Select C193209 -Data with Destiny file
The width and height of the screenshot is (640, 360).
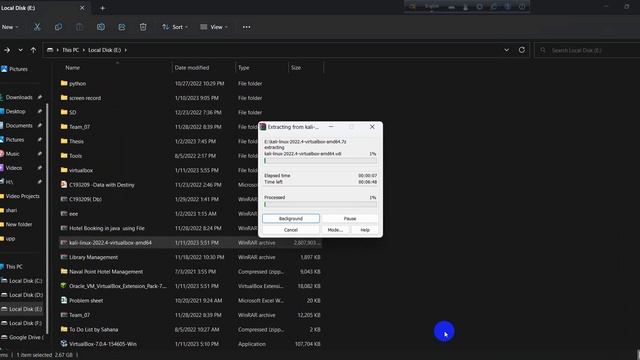[x=102, y=185]
